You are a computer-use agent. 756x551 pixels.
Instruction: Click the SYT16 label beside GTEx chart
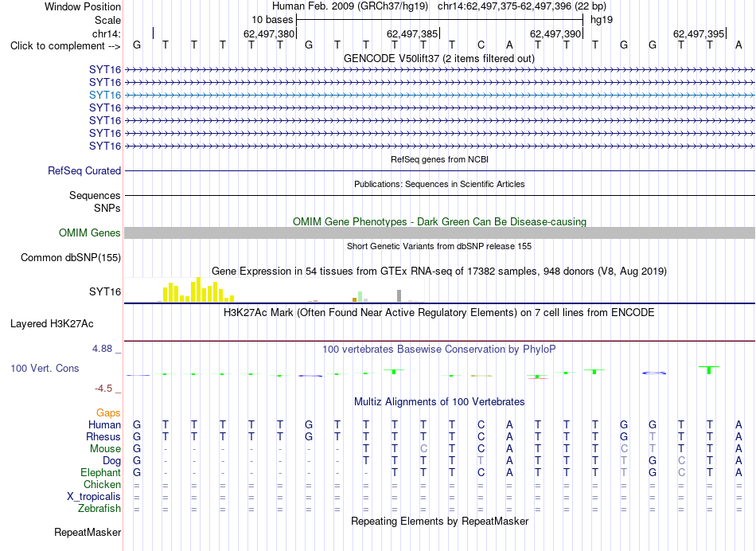[x=105, y=292]
